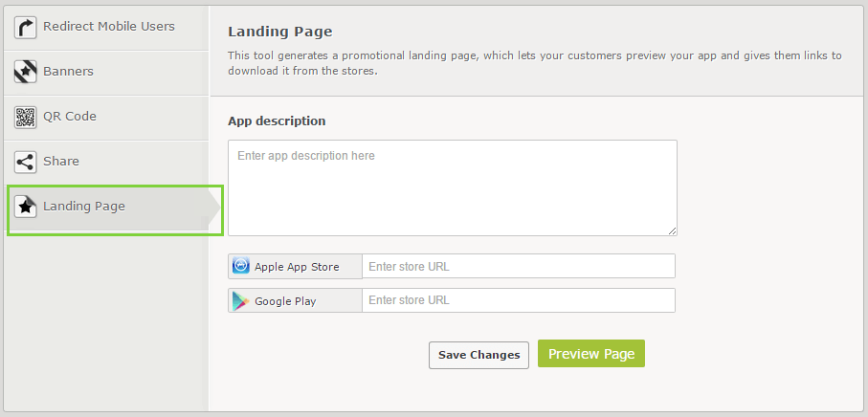Click the QR Code icon
Screen dimensions: 868x417
tap(26, 117)
